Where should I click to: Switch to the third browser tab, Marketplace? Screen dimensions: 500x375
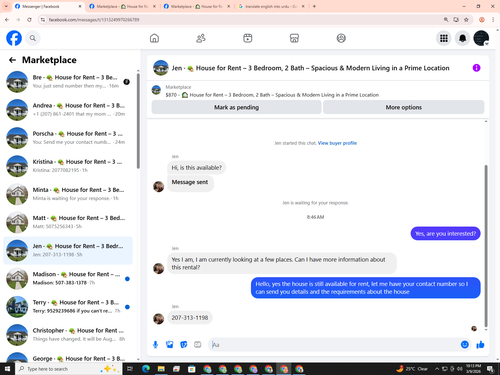197,6
